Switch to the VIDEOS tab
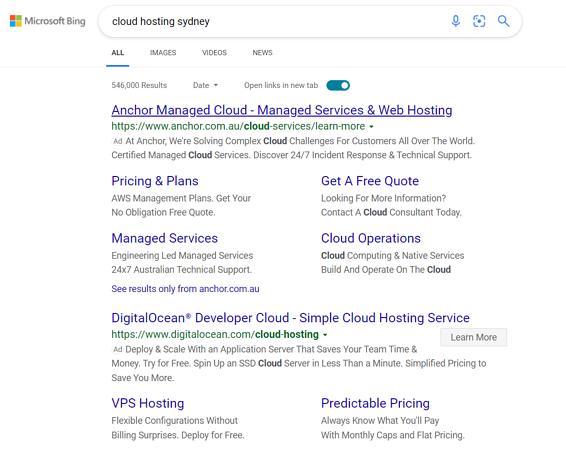Viewport: 566px width, 454px height. pyautogui.click(x=214, y=53)
